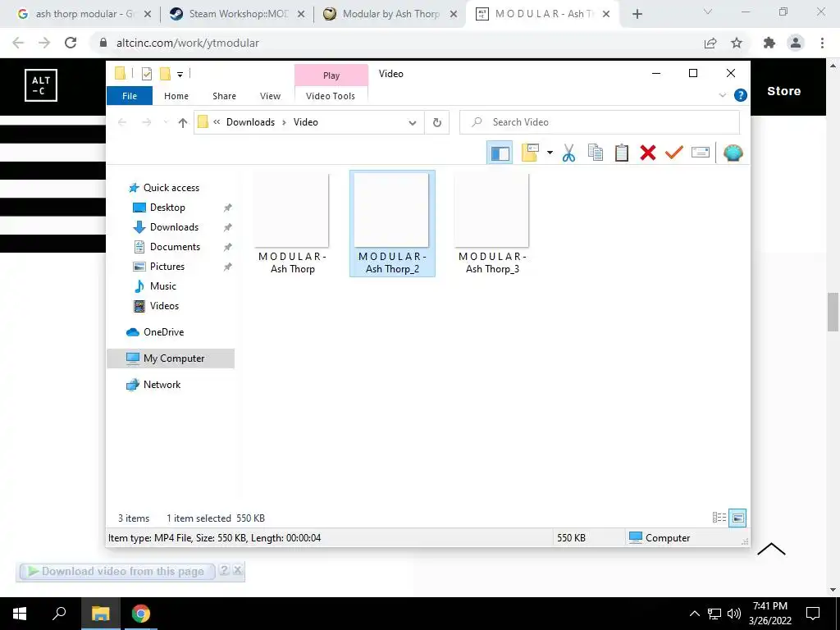Open the Video Tools tab
Image resolution: width=840 pixels, height=630 pixels.
click(x=331, y=96)
